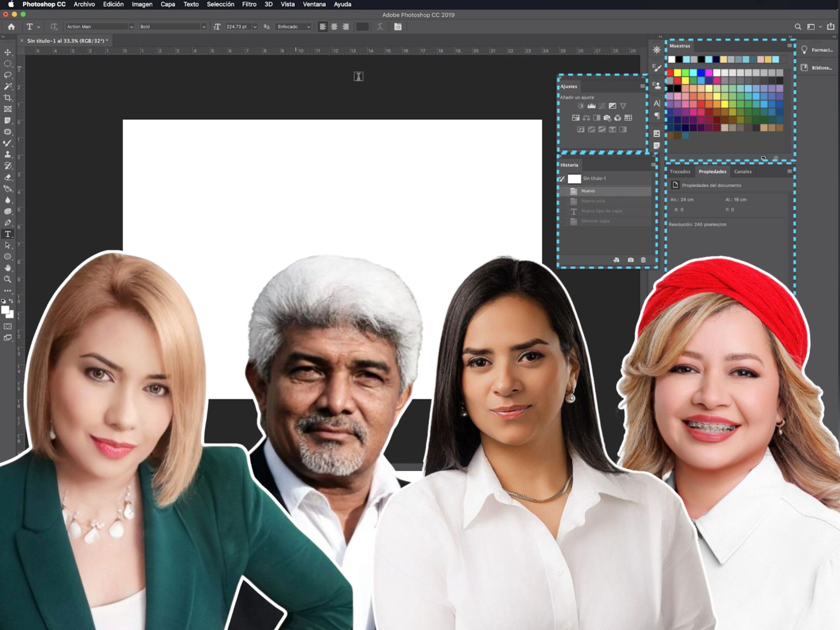Switch to the Canales tab
This screenshot has height=630, width=840.
[743, 172]
